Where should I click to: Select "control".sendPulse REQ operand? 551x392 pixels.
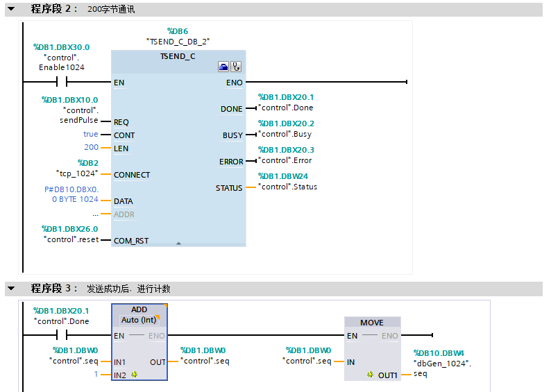click(79, 115)
